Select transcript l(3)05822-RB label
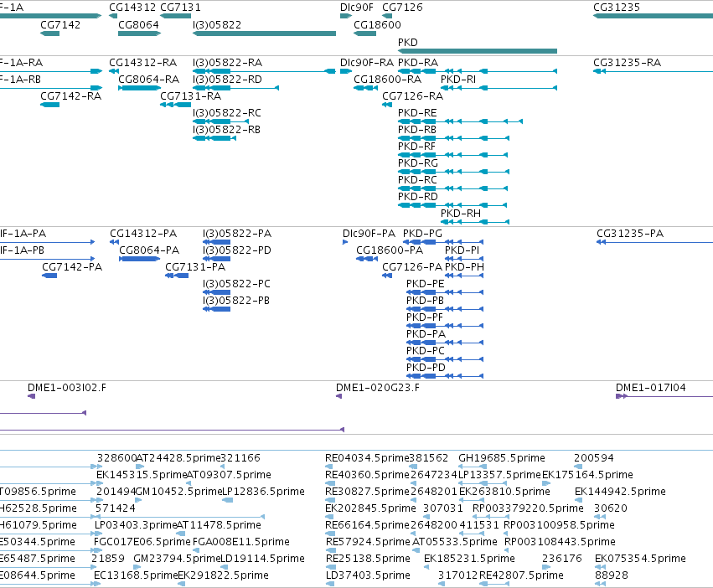713x588 pixels. [x=227, y=130]
